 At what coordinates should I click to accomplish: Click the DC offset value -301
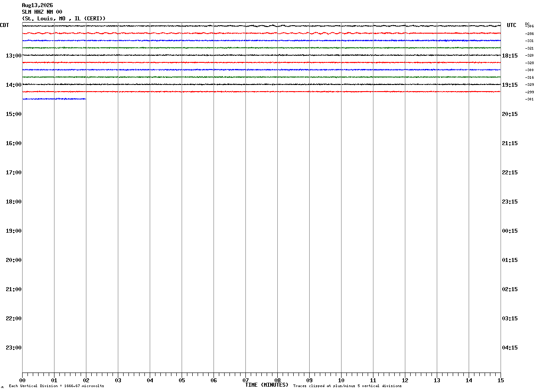(x=529, y=99)
